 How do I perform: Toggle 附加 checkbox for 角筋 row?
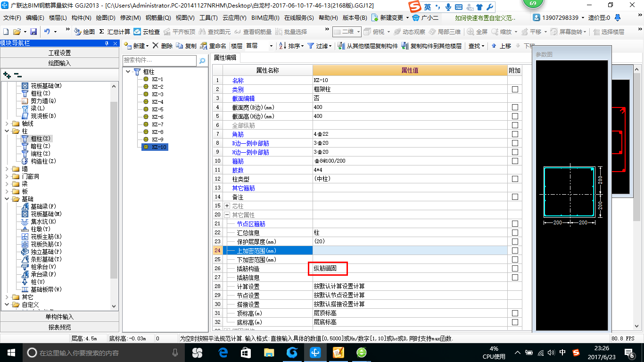click(x=515, y=134)
